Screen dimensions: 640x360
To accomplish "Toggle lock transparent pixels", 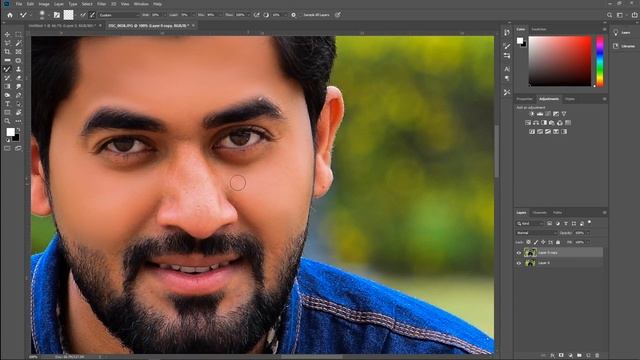I will [529, 242].
